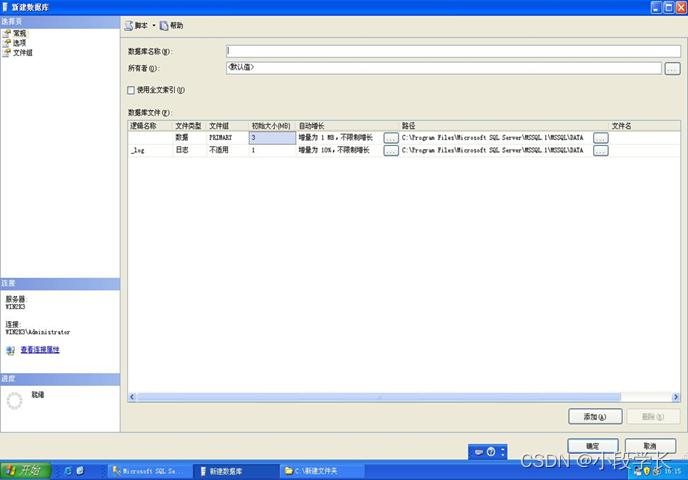Click the 不适用 filegroup cell in the log row
Viewport: 688px width, 480px height.
[x=227, y=150]
